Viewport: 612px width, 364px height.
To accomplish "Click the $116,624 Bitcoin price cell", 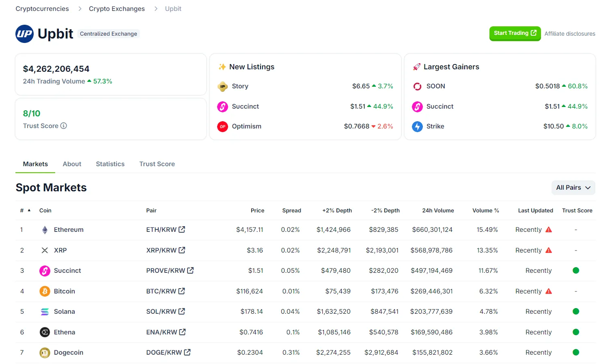I will [x=250, y=291].
